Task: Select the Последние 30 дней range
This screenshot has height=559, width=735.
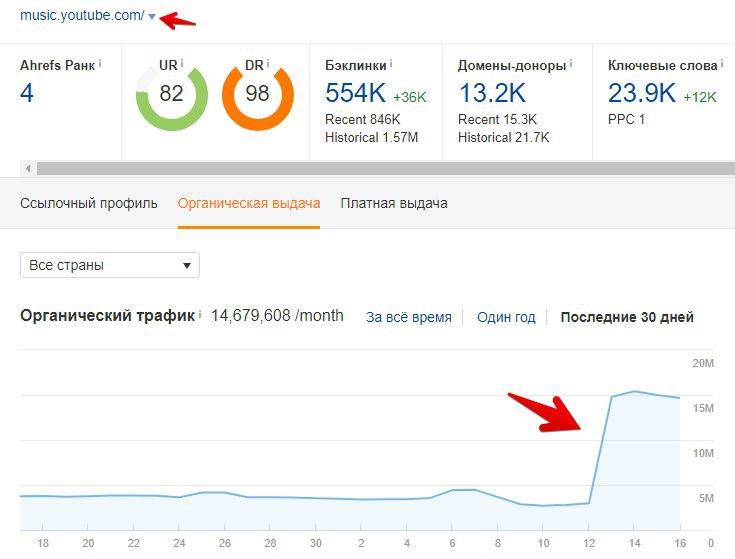Action: [627, 317]
